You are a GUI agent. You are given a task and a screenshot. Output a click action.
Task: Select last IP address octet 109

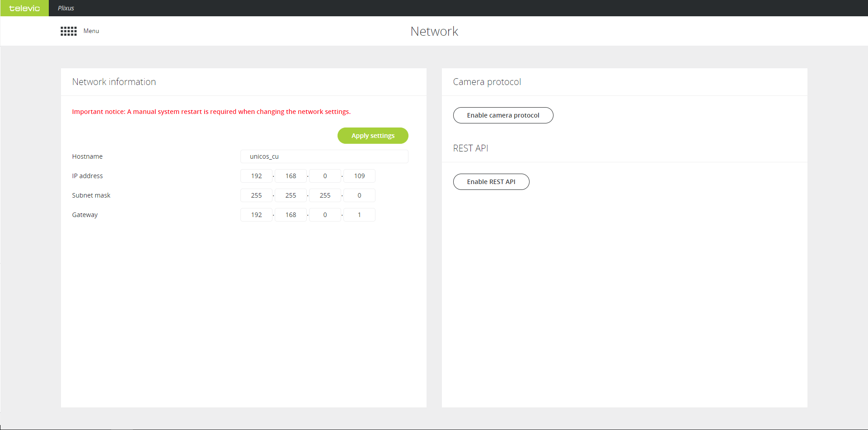tap(359, 176)
